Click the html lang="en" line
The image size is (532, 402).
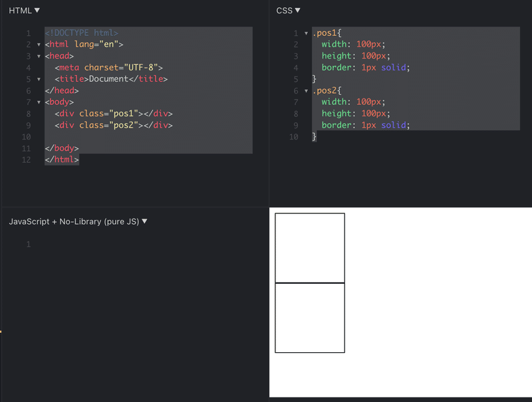tap(84, 45)
